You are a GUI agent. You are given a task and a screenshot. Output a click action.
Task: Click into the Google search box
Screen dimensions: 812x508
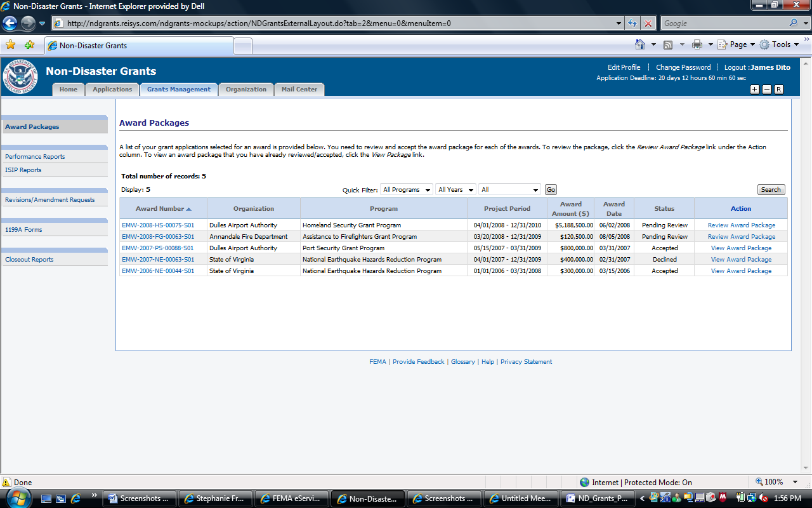[723, 23]
